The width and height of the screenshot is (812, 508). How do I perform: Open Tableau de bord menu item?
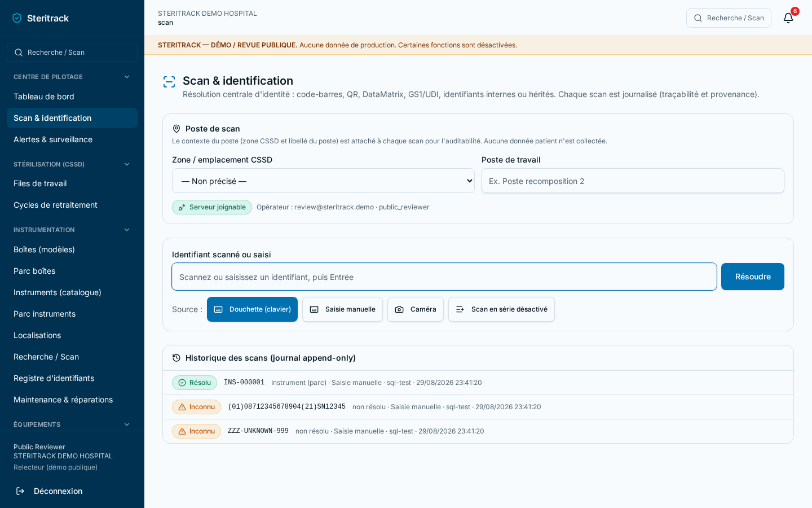pos(72,97)
